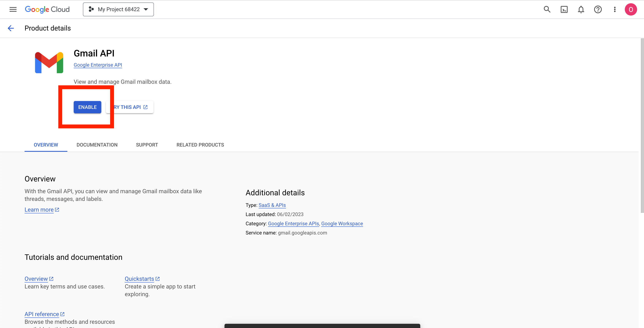644x328 pixels.
Task: Navigate back using back arrow
Action: click(x=10, y=28)
